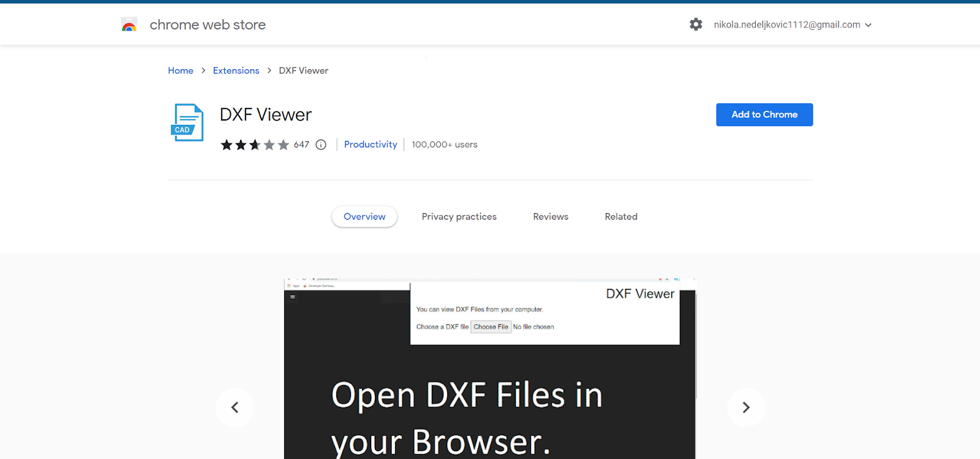Click the Chrome Web Store rainbow logo
Screen dimensions: 980x459
click(x=129, y=24)
